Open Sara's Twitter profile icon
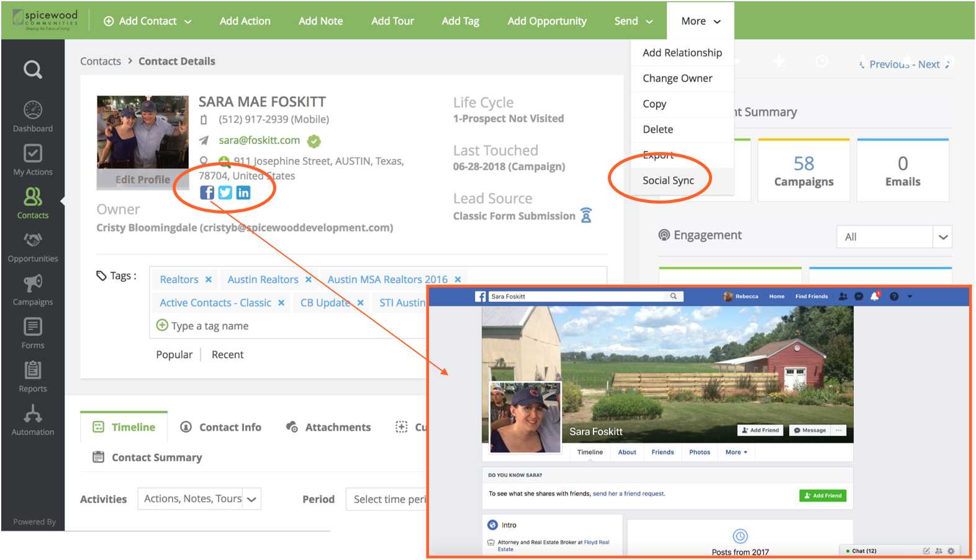 [x=225, y=192]
